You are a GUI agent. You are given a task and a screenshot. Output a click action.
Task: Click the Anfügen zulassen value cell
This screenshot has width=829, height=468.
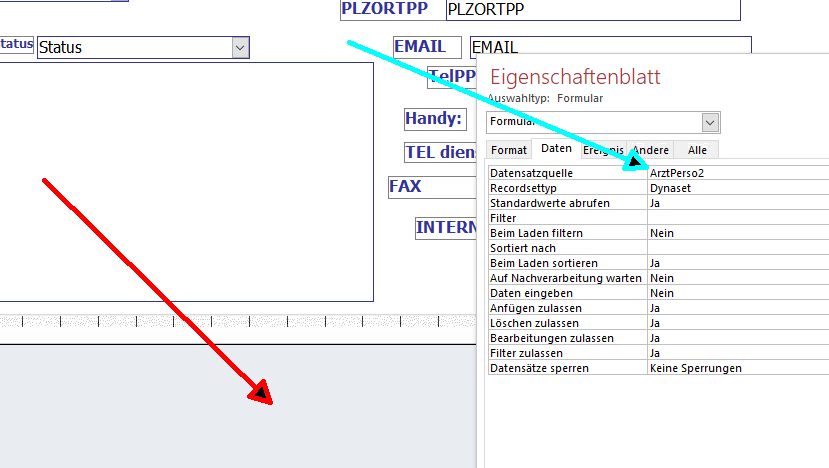click(x=738, y=308)
